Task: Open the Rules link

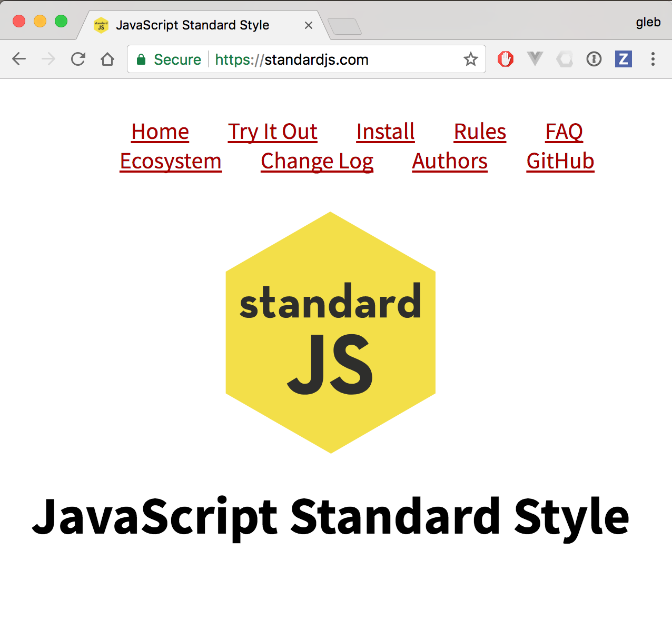Action: pos(480,132)
